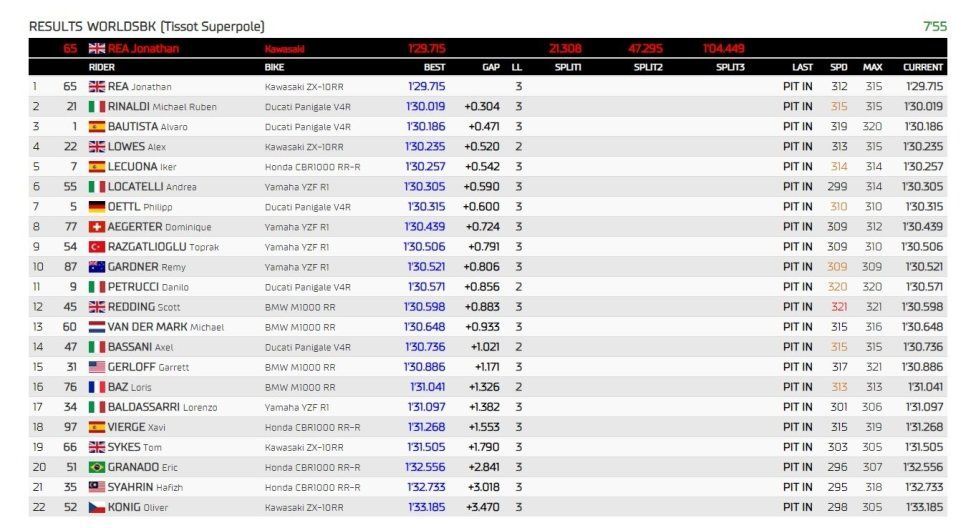Click PIT IN status for Gerloff

pyautogui.click(x=797, y=367)
